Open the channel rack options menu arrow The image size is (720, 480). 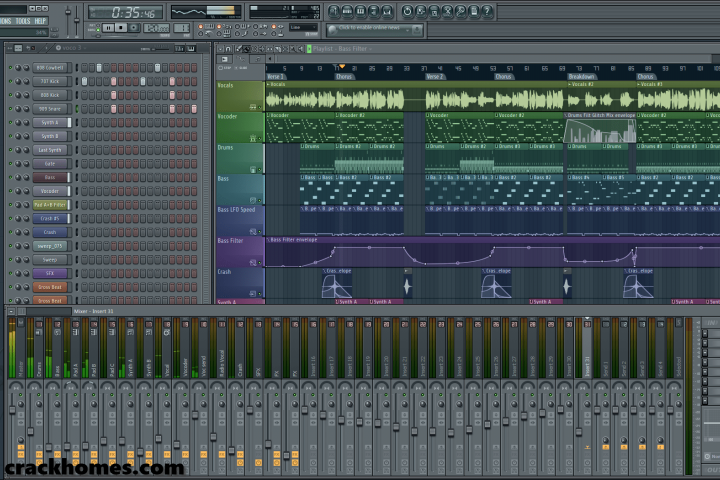coord(10,48)
